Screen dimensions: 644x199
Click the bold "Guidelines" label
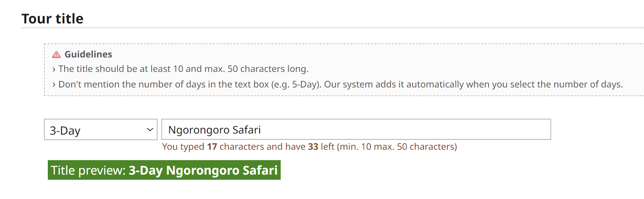(88, 54)
